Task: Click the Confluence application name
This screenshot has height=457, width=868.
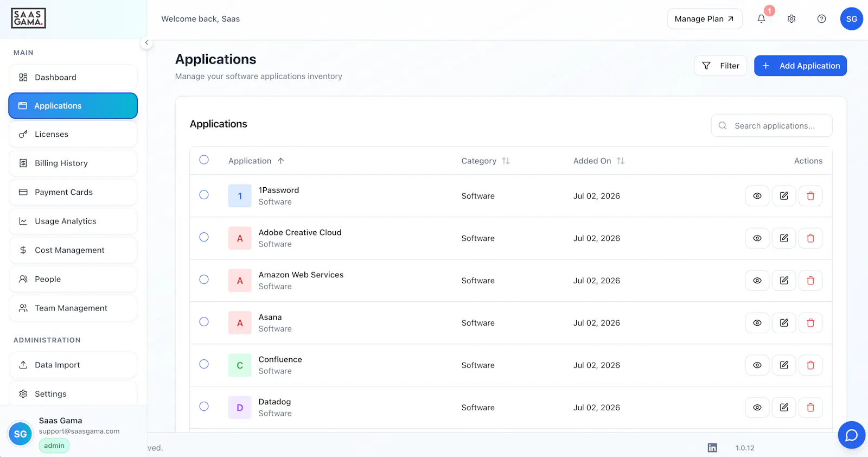Action: pyautogui.click(x=280, y=359)
